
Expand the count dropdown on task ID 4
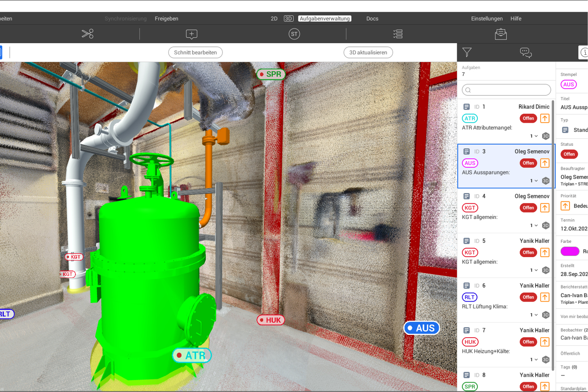coord(534,226)
